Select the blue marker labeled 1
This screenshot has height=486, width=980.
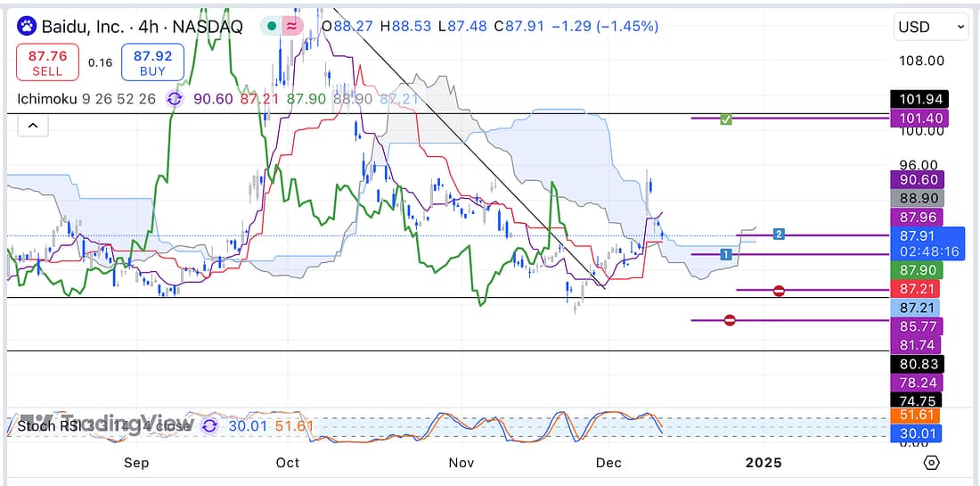(726, 255)
